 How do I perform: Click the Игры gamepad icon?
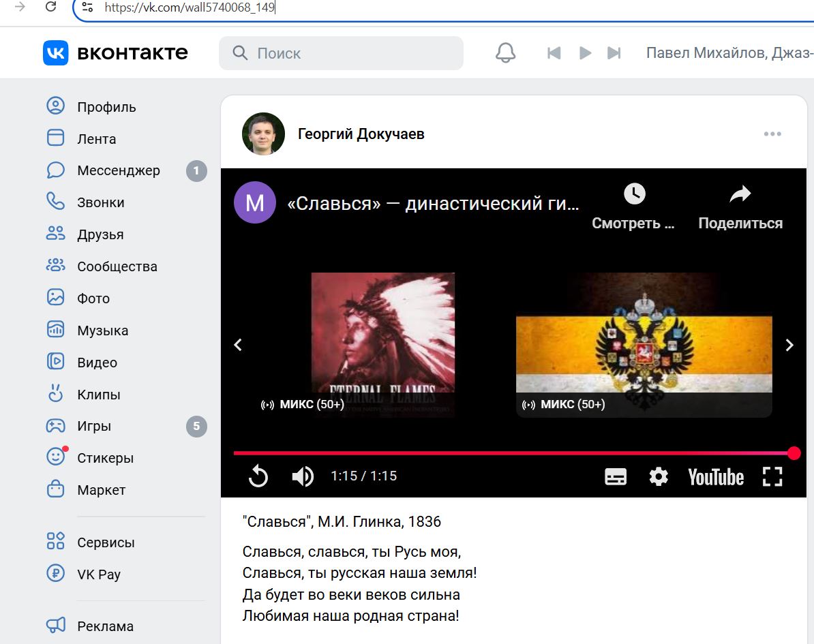[55, 426]
